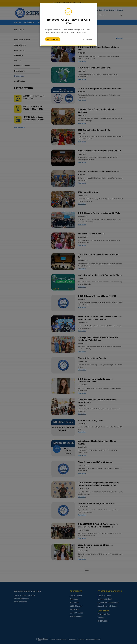Read Article for Moharimet Pancake Breakfast
This screenshot has height=644, width=137.
pos(82,183)
